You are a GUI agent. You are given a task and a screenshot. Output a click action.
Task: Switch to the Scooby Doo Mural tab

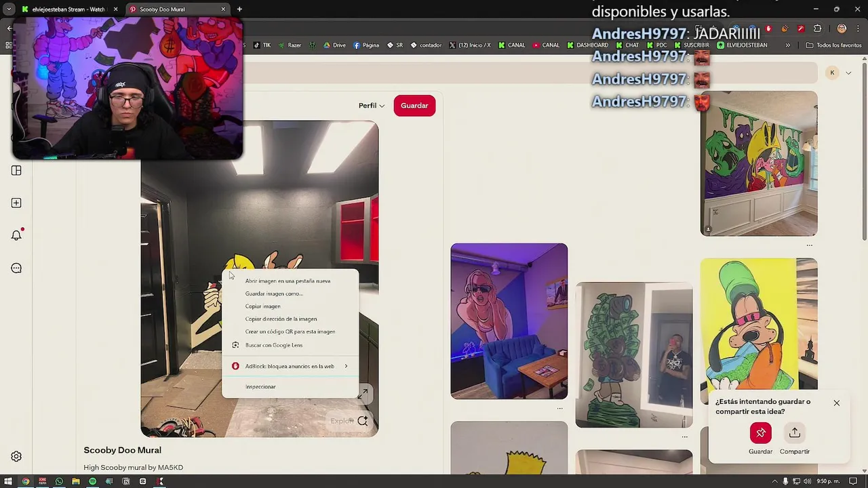click(176, 9)
